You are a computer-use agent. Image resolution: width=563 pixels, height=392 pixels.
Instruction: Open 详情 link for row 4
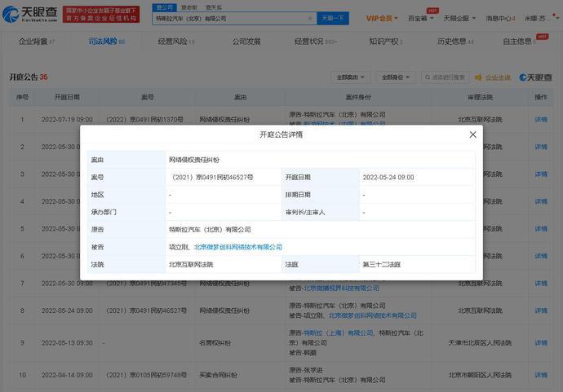coord(541,201)
